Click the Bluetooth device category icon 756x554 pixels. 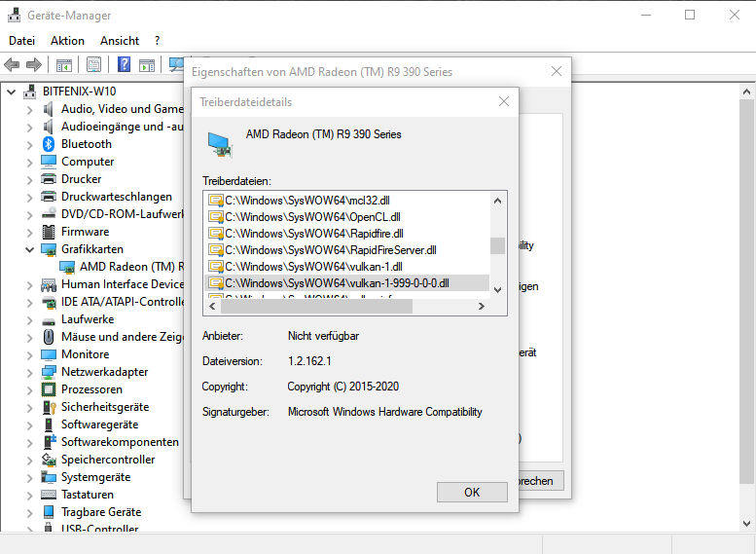[49, 144]
